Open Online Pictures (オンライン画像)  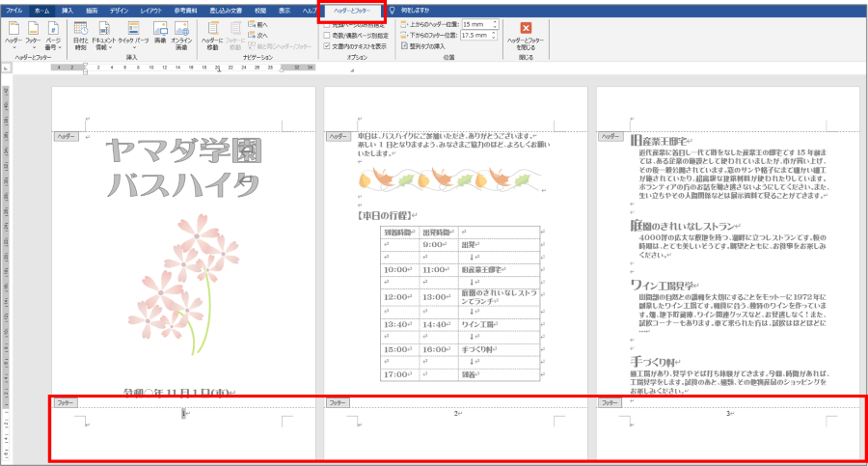(x=181, y=36)
